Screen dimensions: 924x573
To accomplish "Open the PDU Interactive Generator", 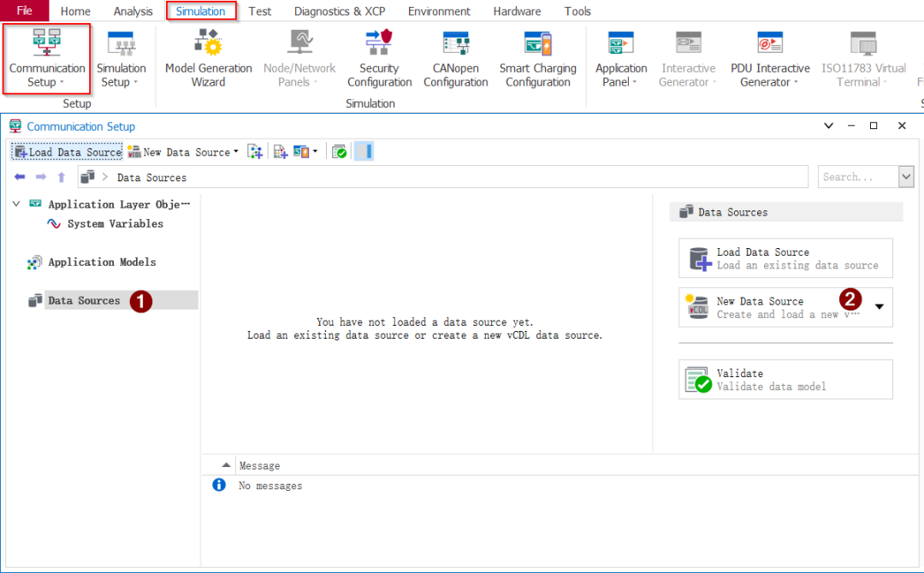I will pyautogui.click(x=770, y=59).
